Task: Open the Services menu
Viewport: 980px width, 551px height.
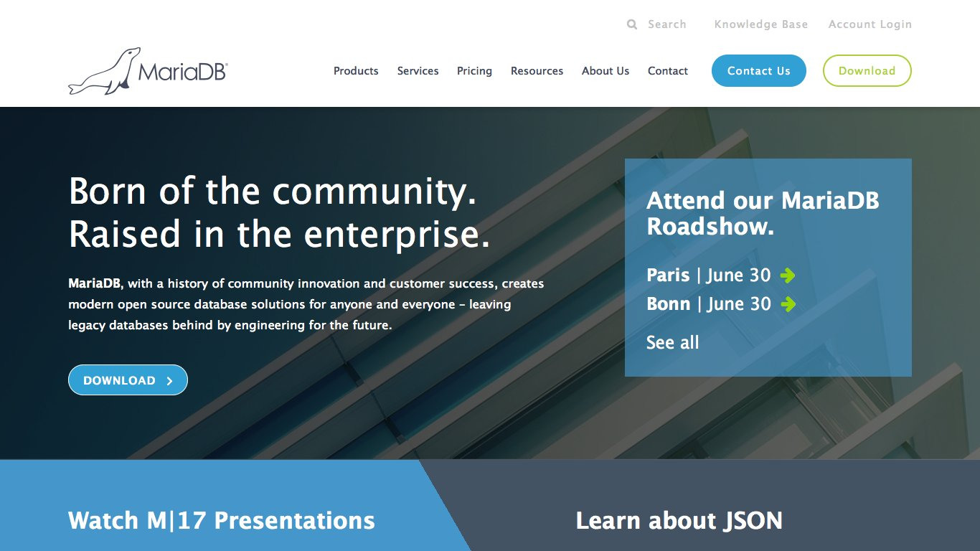Action: (x=418, y=70)
